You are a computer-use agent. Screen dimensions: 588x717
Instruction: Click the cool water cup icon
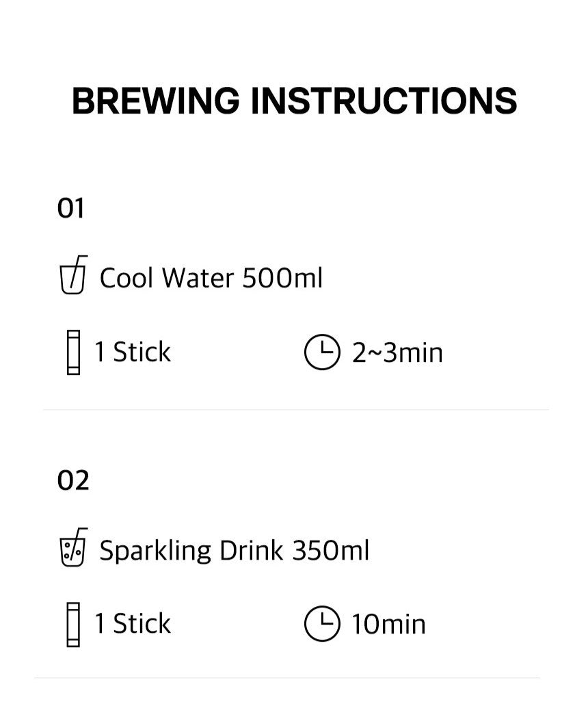[x=73, y=276]
